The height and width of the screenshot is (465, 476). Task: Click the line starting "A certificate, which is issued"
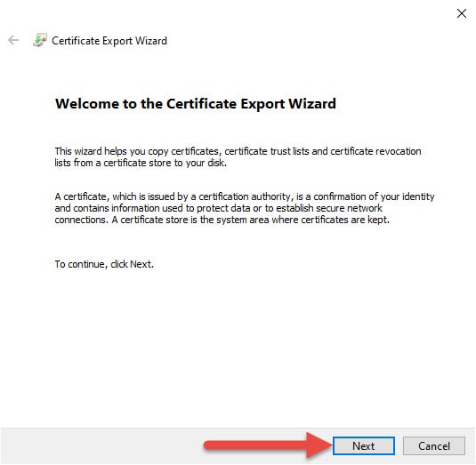[x=245, y=196]
